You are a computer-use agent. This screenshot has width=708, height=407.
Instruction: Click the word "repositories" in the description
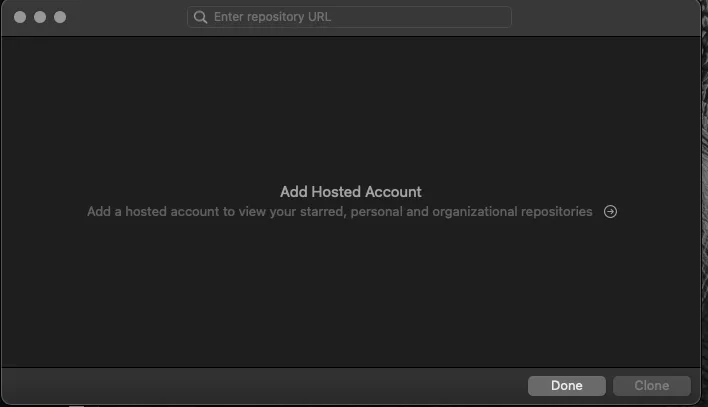point(556,211)
